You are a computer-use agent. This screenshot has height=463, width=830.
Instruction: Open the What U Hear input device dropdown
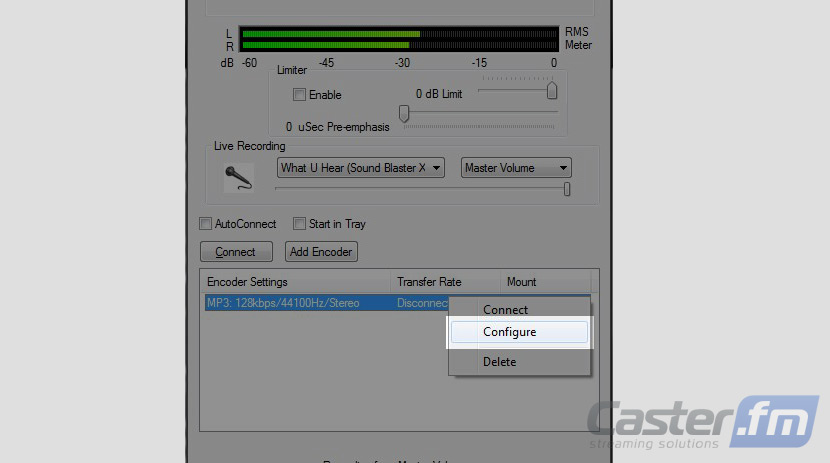click(360, 168)
